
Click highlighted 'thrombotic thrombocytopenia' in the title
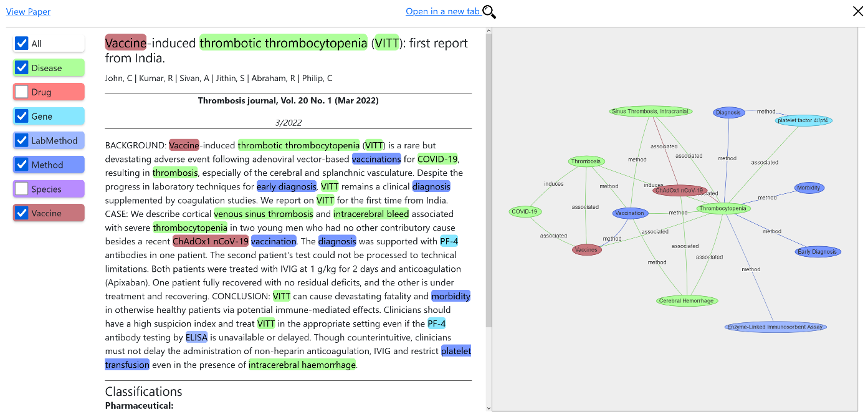(284, 43)
